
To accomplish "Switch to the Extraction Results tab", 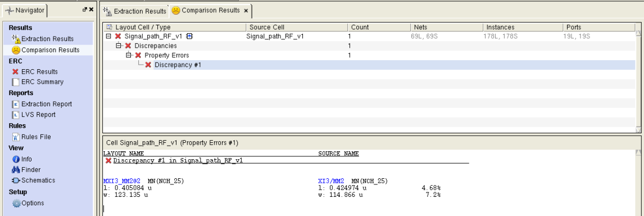I will tap(135, 11).
